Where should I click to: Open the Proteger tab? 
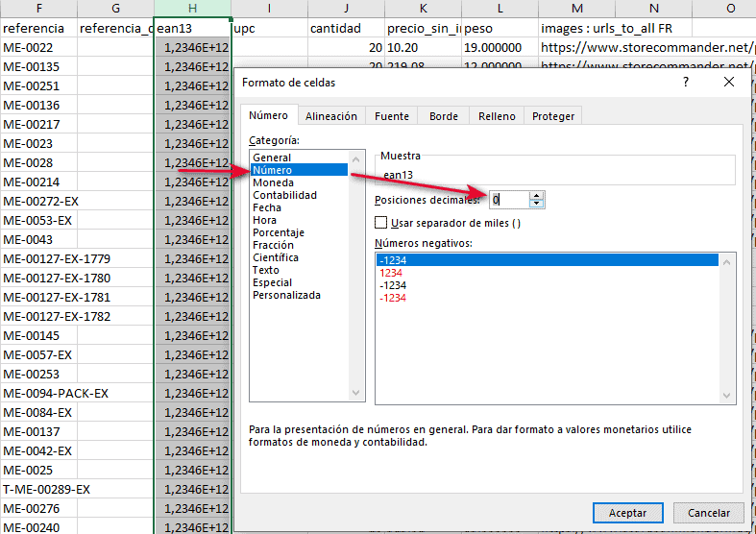pyautogui.click(x=553, y=116)
